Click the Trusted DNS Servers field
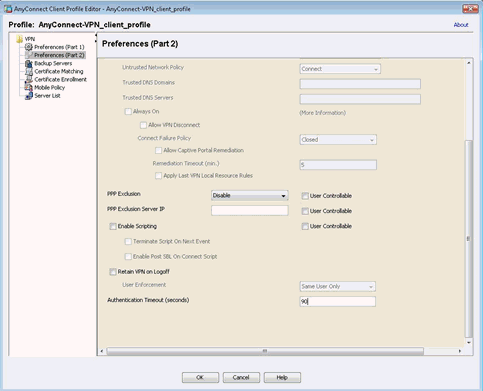This screenshot has height=391, width=483. pyautogui.click(x=360, y=99)
